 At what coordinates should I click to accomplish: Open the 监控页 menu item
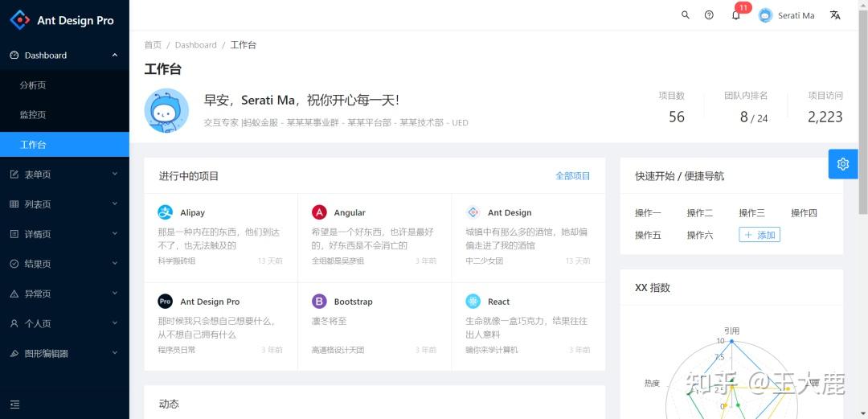(x=64, y=115)
